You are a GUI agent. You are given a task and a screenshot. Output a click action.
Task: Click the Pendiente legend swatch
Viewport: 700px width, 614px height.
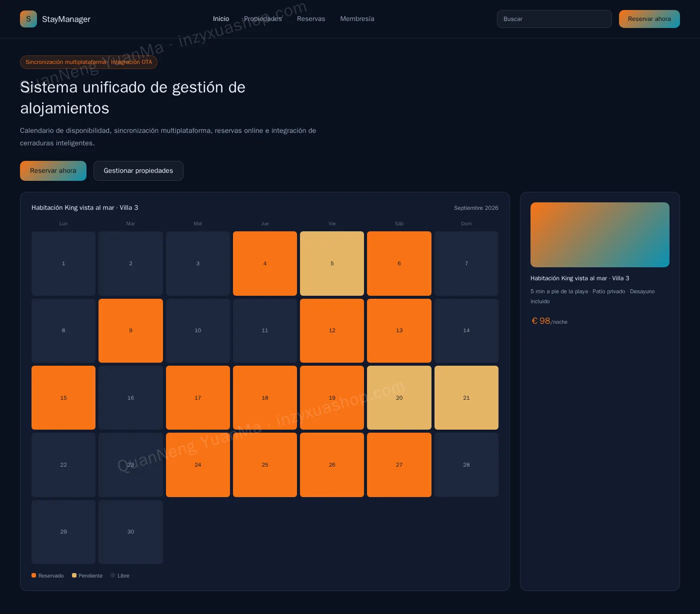[x=74, y=576]
